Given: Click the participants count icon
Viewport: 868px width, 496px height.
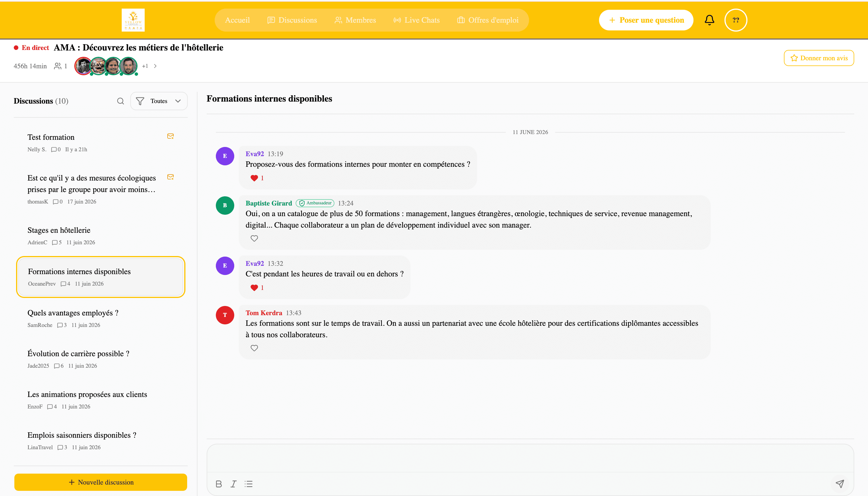Looking at the screenshot, I should [58, 66].
